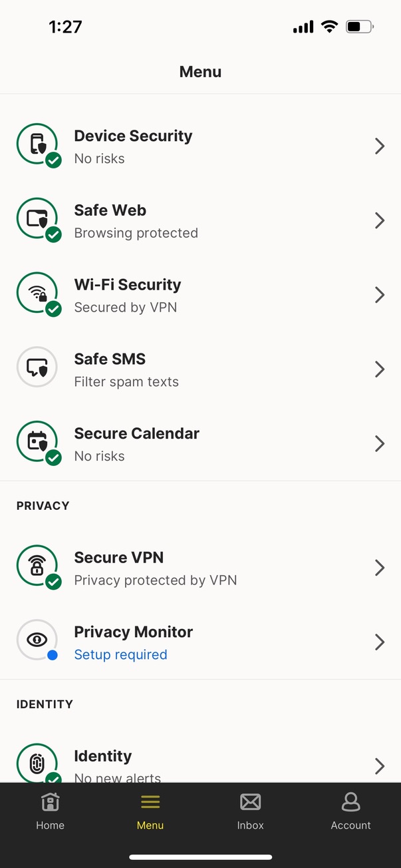The image size is (401, 868).
Task: Tap the Safe SMS message-shield icon
Action: click(37, 367)
